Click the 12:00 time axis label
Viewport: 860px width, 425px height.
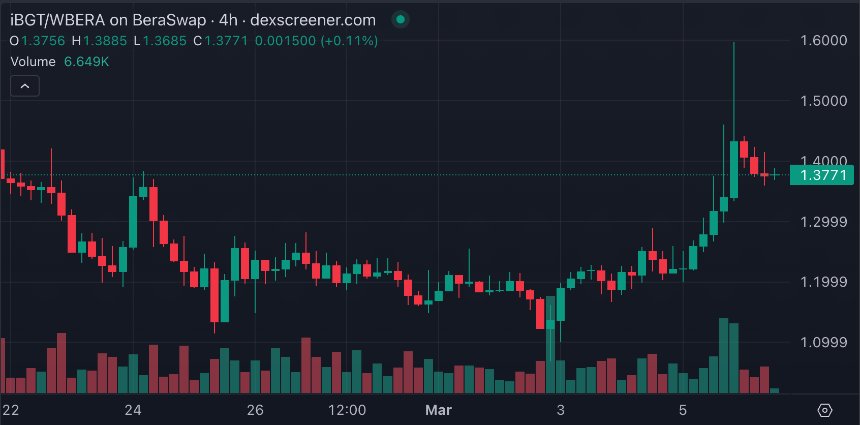click(348, 410)
